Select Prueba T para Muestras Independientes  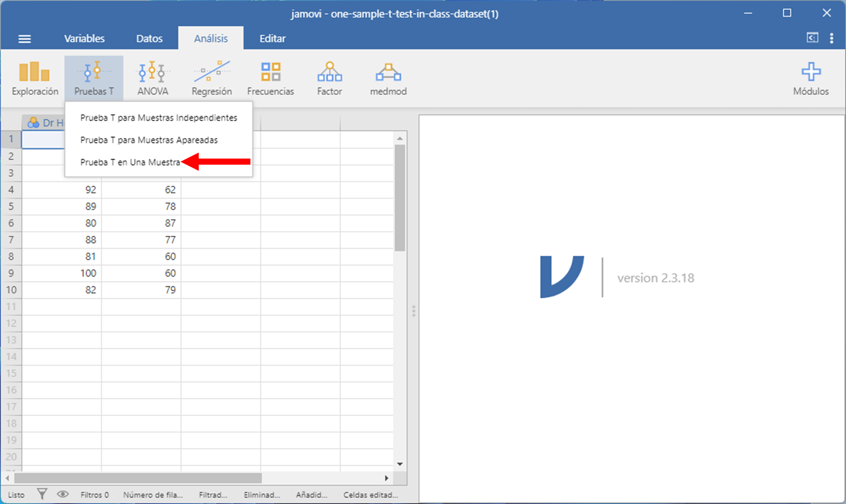click(x=158, y=118)
